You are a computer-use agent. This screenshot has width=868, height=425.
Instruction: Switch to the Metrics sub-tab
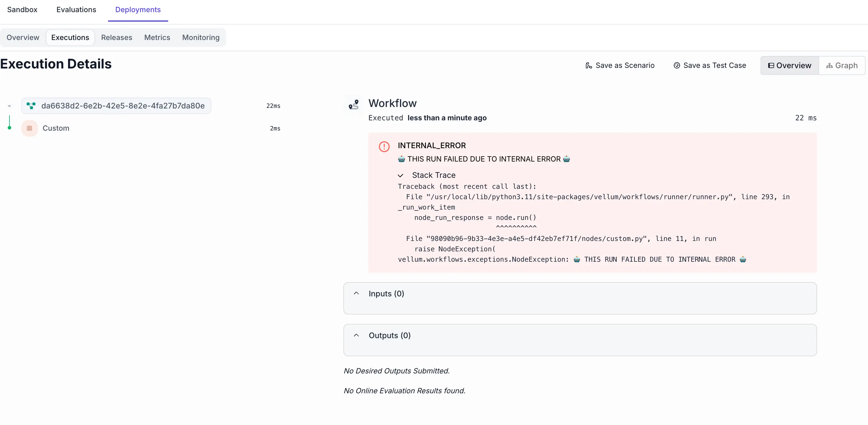[157, 37]
